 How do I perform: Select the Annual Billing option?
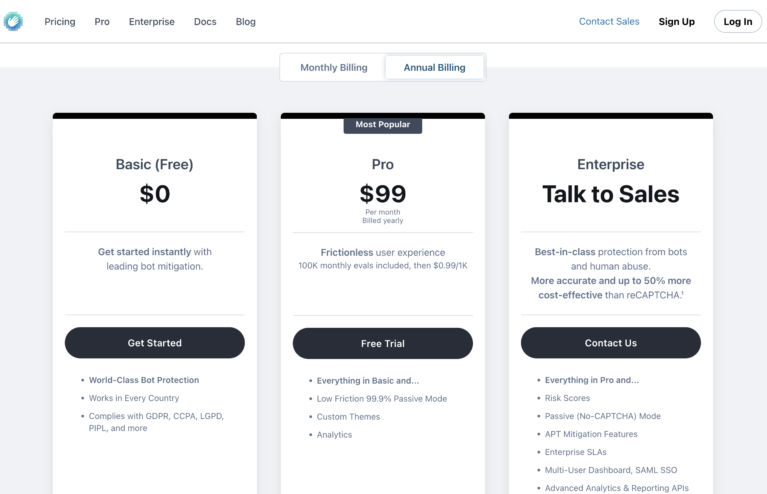[x=434, y=67]
